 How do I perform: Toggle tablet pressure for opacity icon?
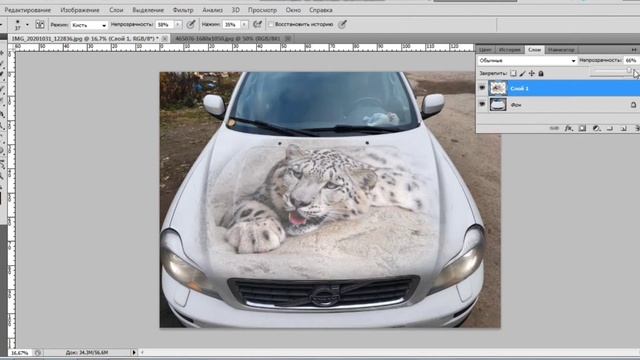pos(191,24)
